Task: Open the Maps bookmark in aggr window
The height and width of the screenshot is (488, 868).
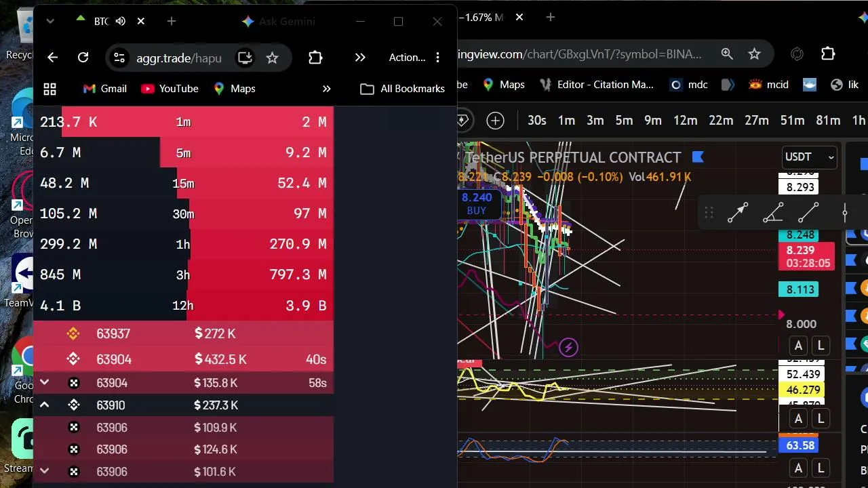Action: coord(234,89)
